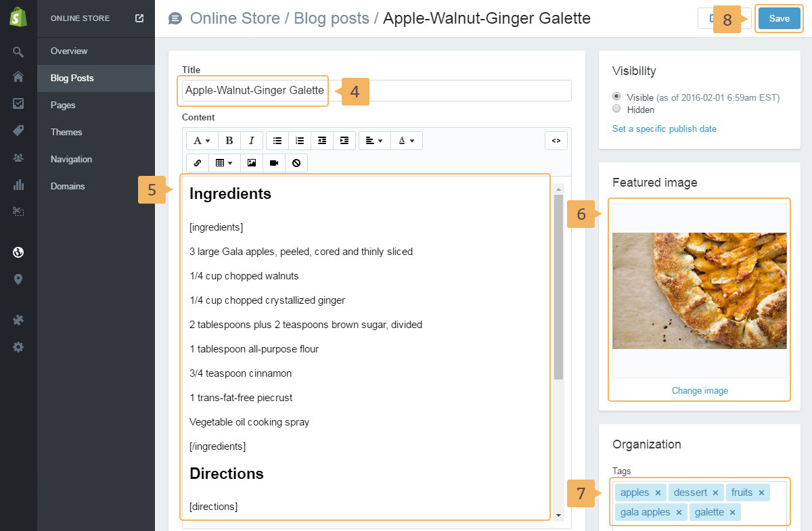Open the text alignment dropdown
812x531 pixels.
374,141
